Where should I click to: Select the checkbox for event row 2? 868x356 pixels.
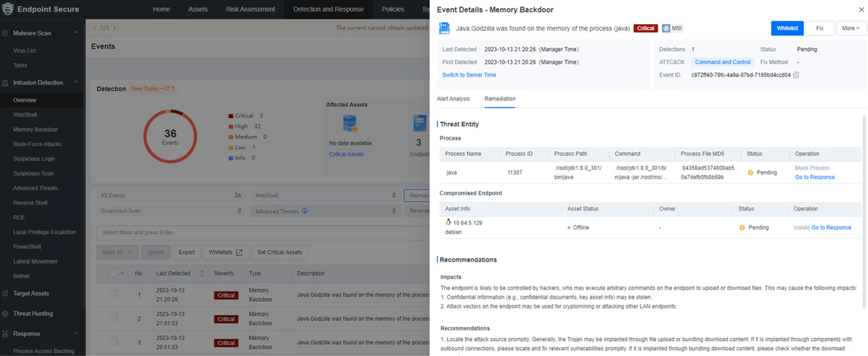click(113, 318)
